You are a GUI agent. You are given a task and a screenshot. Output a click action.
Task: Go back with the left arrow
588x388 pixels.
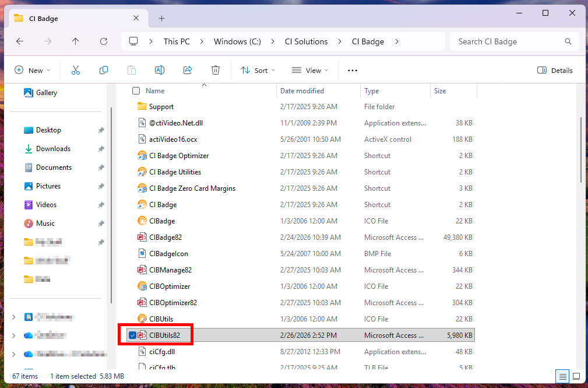(20, 41)
